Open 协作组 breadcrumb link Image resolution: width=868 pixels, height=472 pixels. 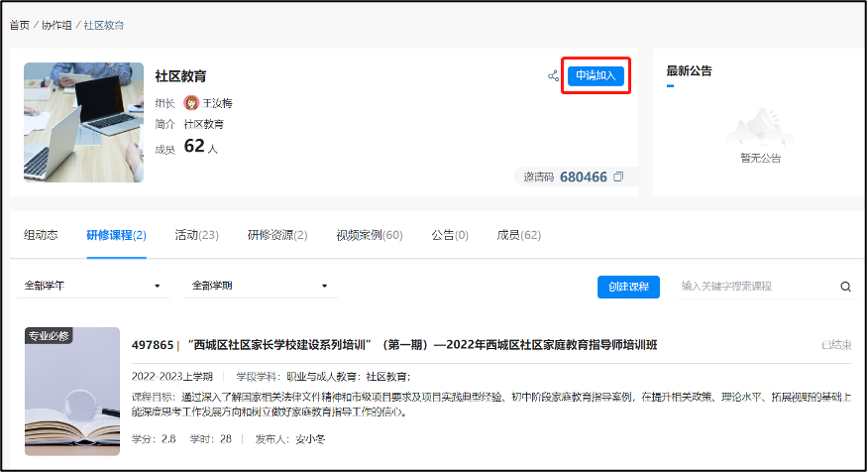[56, 25]
